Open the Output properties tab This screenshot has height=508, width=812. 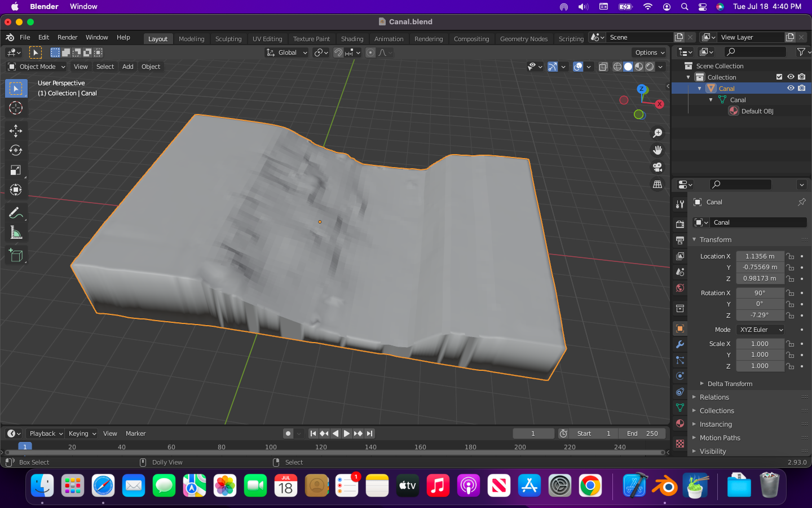[x=680, y=240]
